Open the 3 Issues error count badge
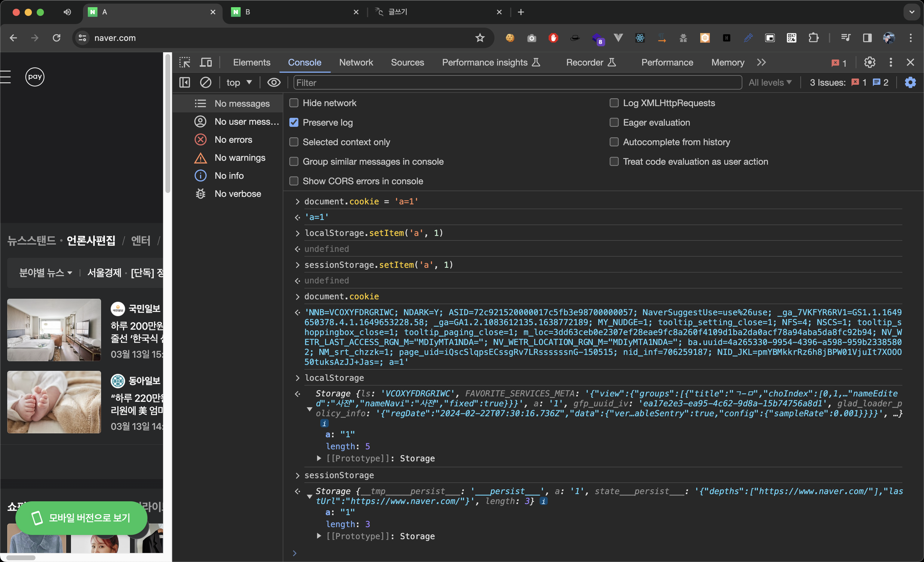 (859, 82)
